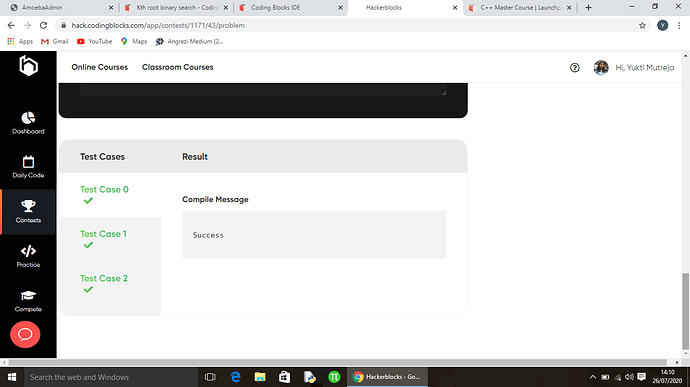Open Hi, Yukti Mutreja profile menu
This screenshot has height=387, width=690.
pos(634,67)
